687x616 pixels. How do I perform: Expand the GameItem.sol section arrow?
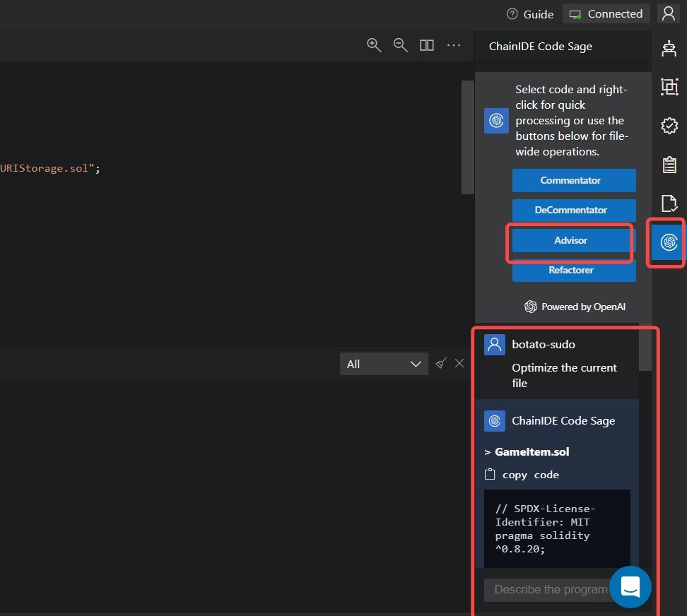[x=487, y=452]
